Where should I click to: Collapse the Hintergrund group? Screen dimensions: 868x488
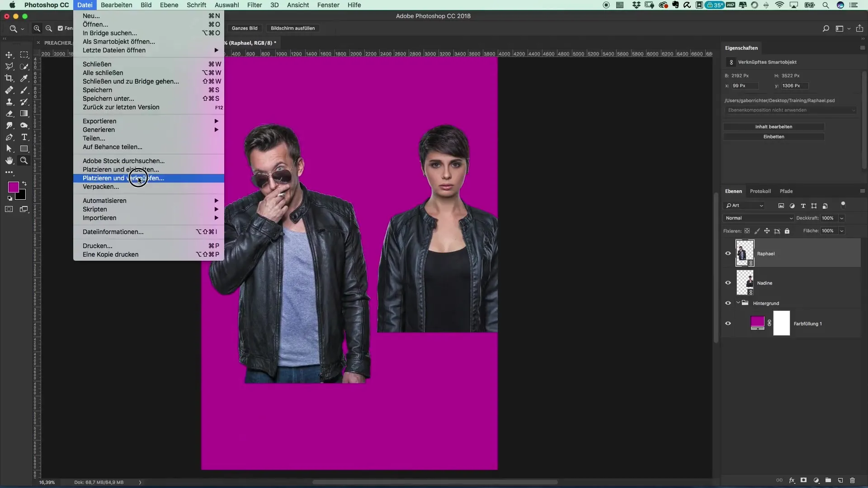pos(738,303)
